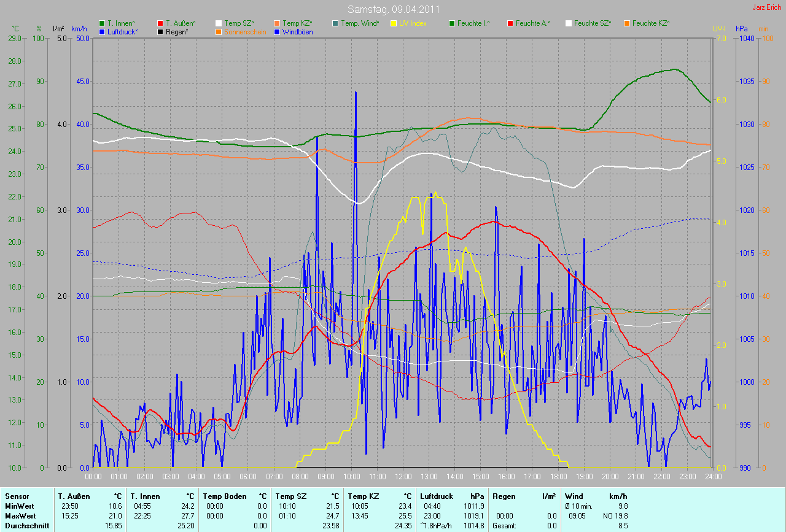Click the 'MinWert' row label
786x532 pixels.
(18, 506)
